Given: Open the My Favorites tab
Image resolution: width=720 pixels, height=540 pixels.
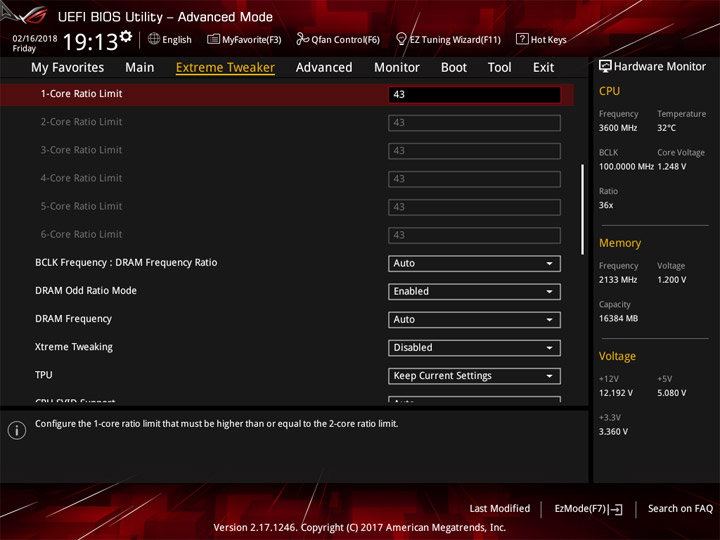Looking at the screenshot, I should pyautogui.click(x=68, y=68).
